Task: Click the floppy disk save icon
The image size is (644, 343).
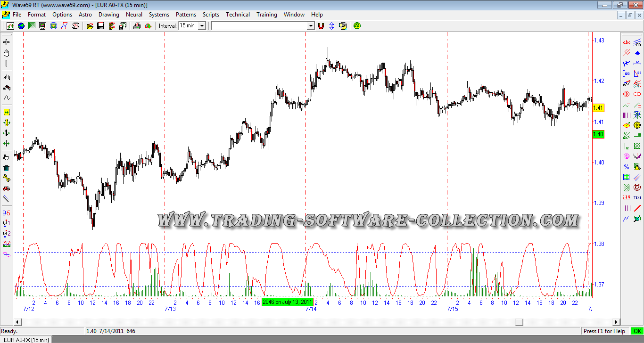Action: click(100, 26)
